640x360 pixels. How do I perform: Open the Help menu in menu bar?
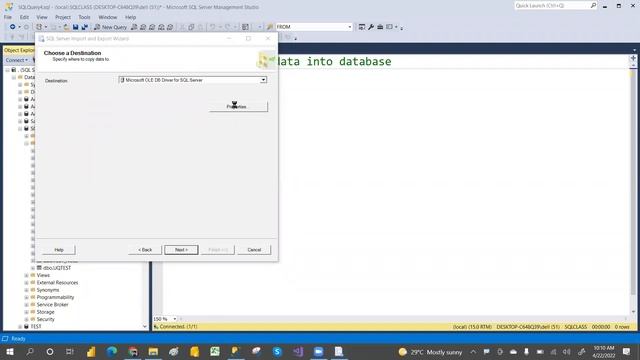click(131, 17)
